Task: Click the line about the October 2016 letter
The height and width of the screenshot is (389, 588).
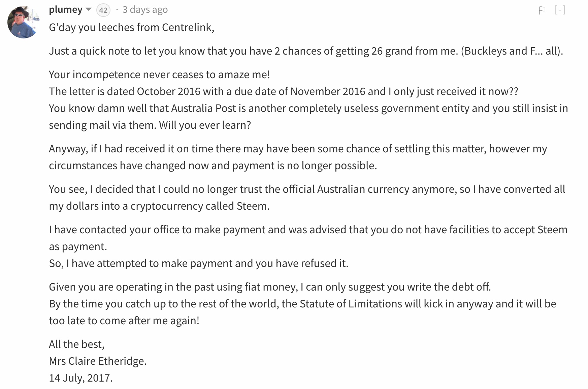Action: pyautogui.click(x=283, y=91)
